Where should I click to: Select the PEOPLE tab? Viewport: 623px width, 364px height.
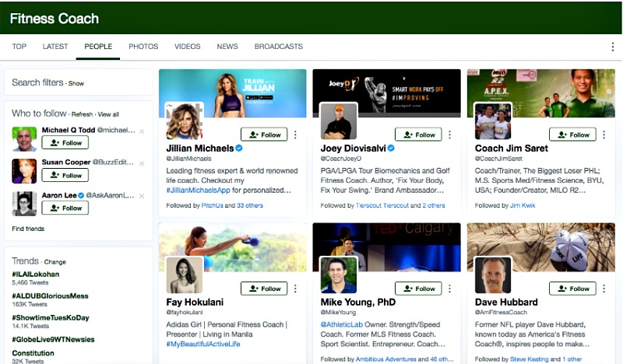point(98,47)
